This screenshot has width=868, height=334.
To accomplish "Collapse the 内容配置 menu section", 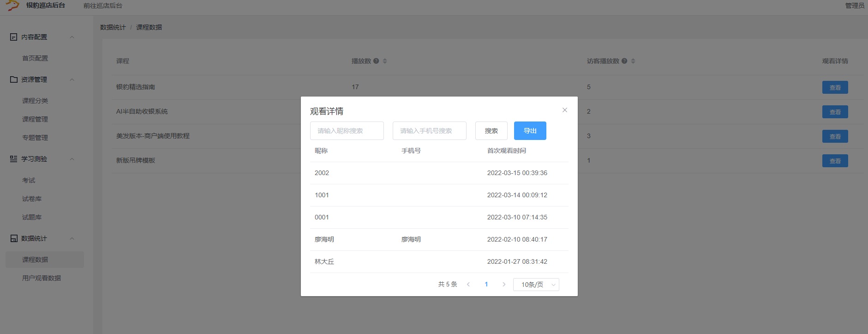I will tap(72, 37).
